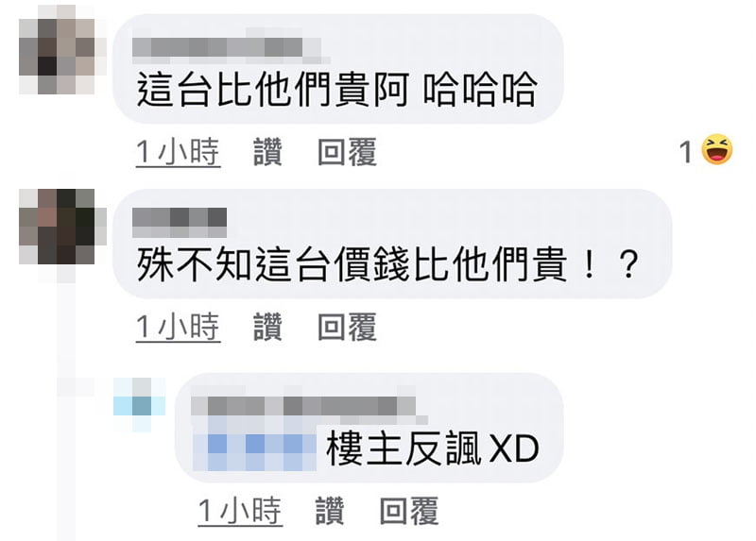This screenshot has width=756, height=541.
Task: Click the comment bubble text 這台比他們貴阿
Action: click(x=273, y=90)
